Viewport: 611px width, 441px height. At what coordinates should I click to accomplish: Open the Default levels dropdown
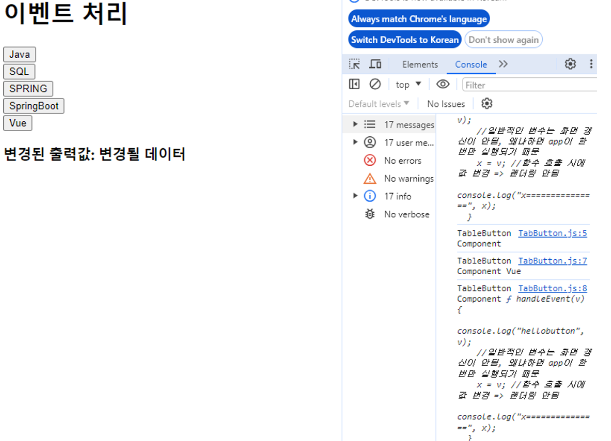pos(379,104)
